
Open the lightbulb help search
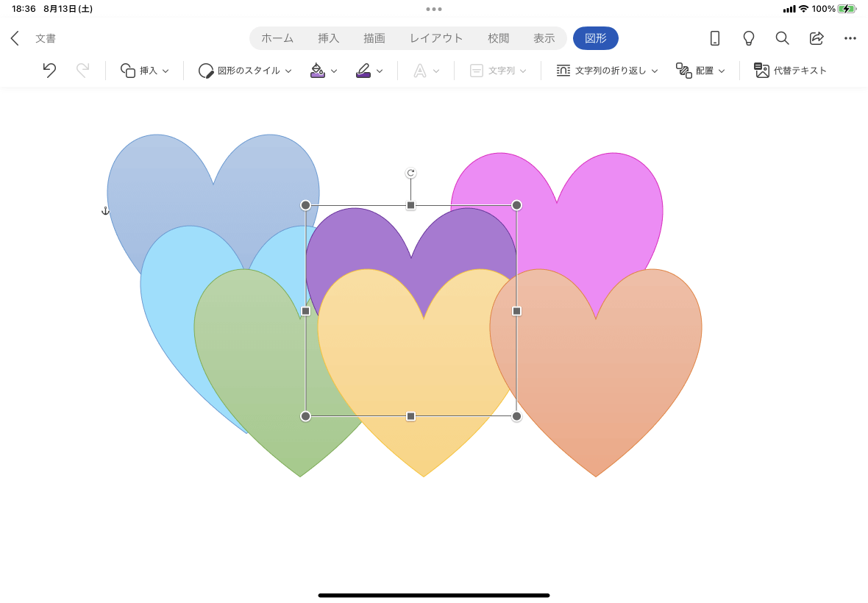click(748, 38)
